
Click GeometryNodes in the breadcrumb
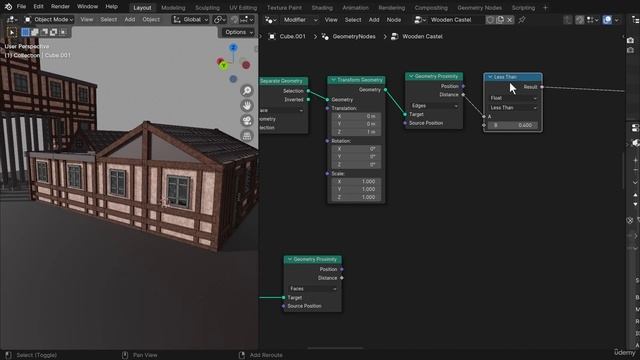(x=349, y=36)
